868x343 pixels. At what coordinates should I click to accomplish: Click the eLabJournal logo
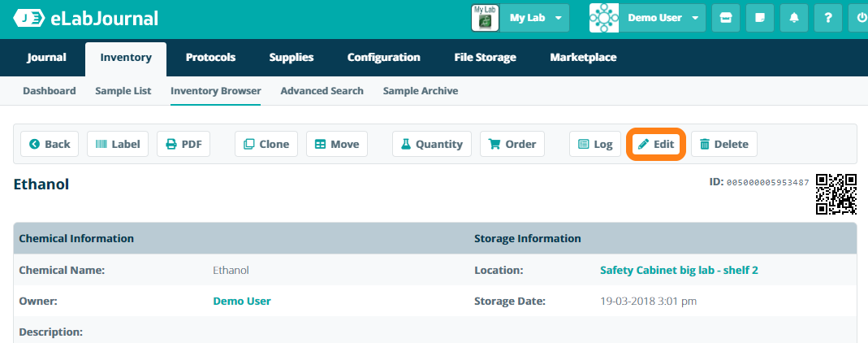tap(86, 18)
